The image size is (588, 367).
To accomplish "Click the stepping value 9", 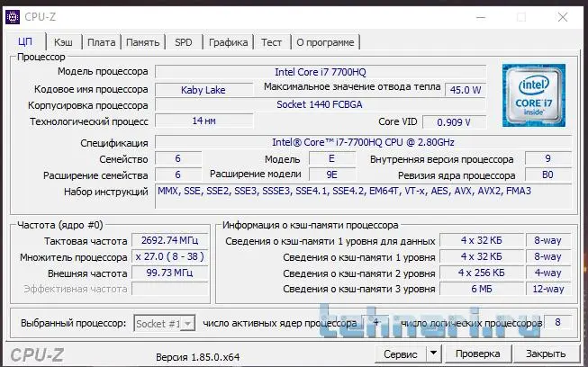I will (x=547, y=158).
